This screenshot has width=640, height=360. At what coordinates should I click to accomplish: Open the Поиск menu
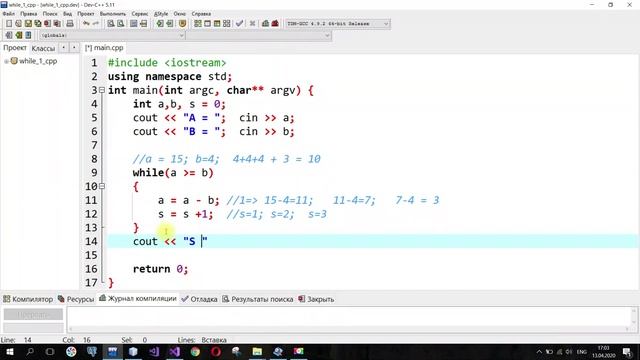(x=50, y=13)
